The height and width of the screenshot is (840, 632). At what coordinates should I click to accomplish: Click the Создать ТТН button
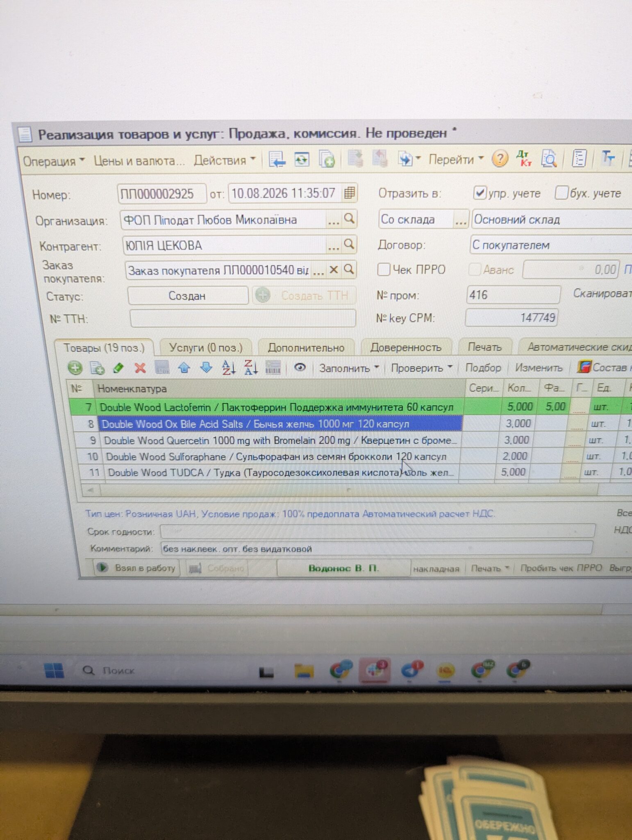click(x=304, y=295)
